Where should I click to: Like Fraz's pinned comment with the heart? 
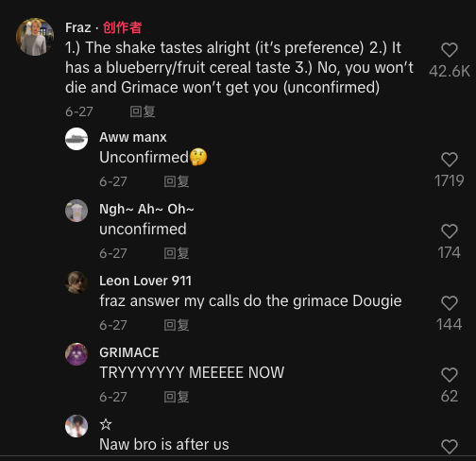tap(450, 50)
